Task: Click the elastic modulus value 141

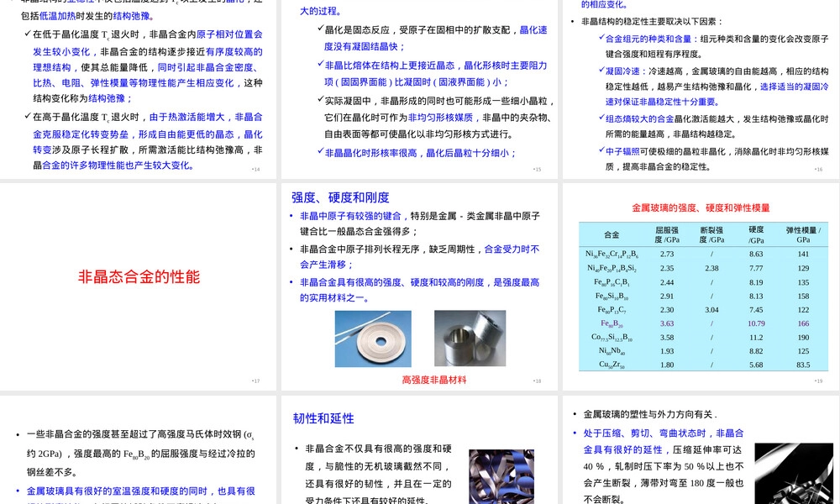Action: pos(803,254)
